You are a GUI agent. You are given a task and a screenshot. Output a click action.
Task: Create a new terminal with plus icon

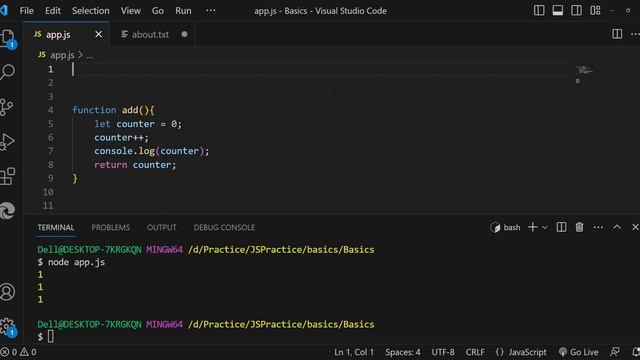pyautogui.click(x=533, y=227)
